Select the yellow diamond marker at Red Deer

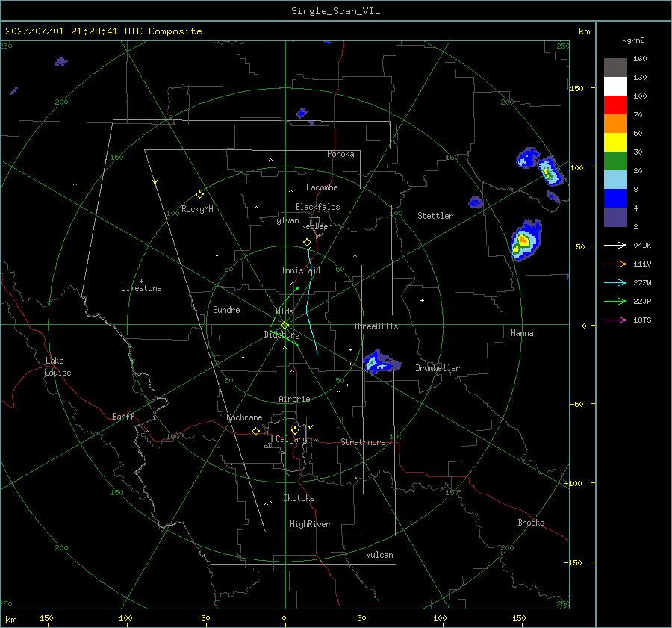coord(307,243)
